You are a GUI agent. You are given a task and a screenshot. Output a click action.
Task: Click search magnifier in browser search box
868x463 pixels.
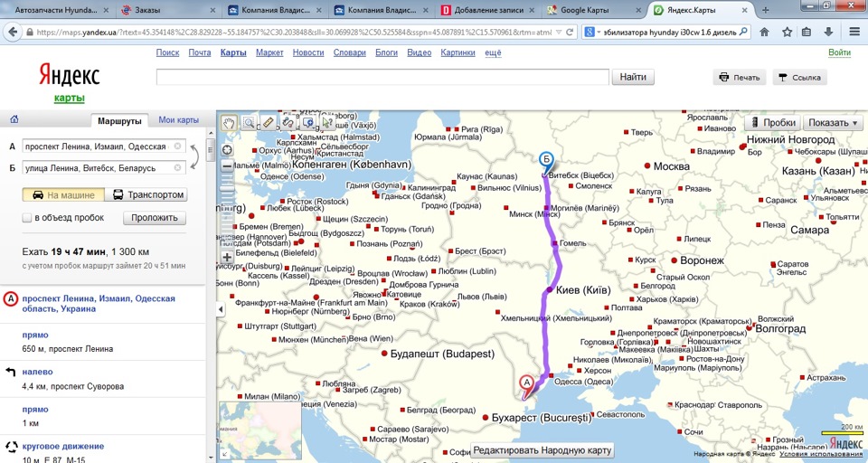click(x=743, y=33)
